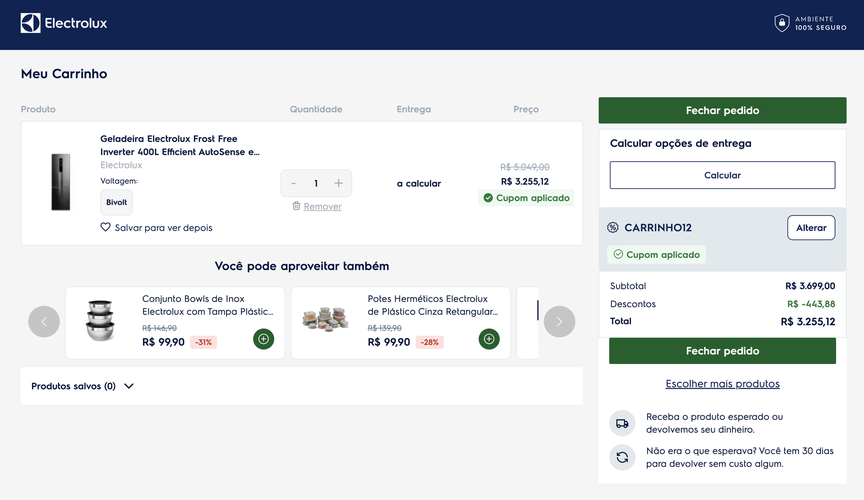Click the R$ 3.255,12 total value
Image resolution: width=864 pixels, height=500 pixels.
(807, 321)
